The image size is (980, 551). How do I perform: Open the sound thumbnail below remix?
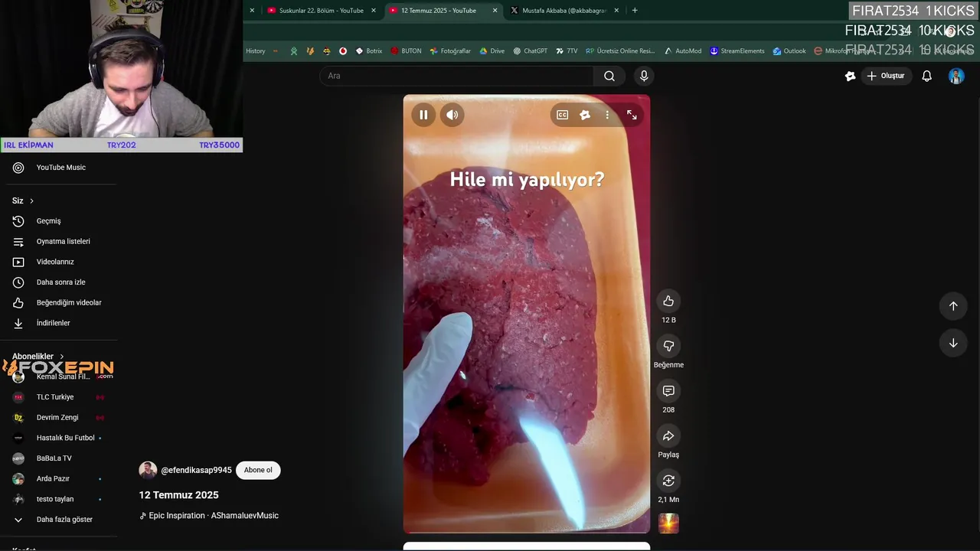[668, 523]
